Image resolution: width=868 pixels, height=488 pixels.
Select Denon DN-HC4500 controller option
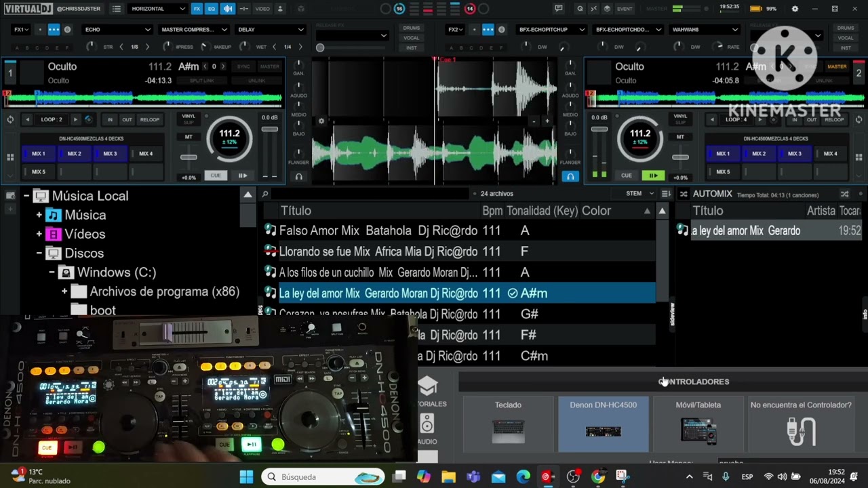(603, 424)
